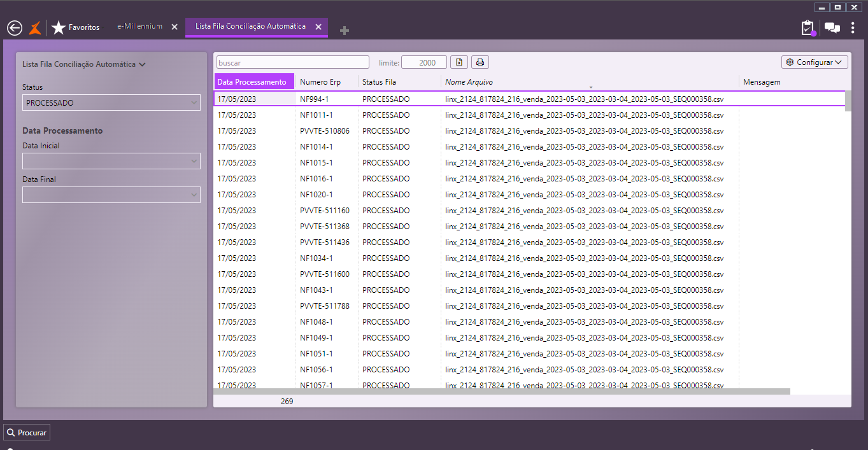Switch to the e-Millennium tab
The width and height of the screenshot is (868, 450).
pos(140,27)
